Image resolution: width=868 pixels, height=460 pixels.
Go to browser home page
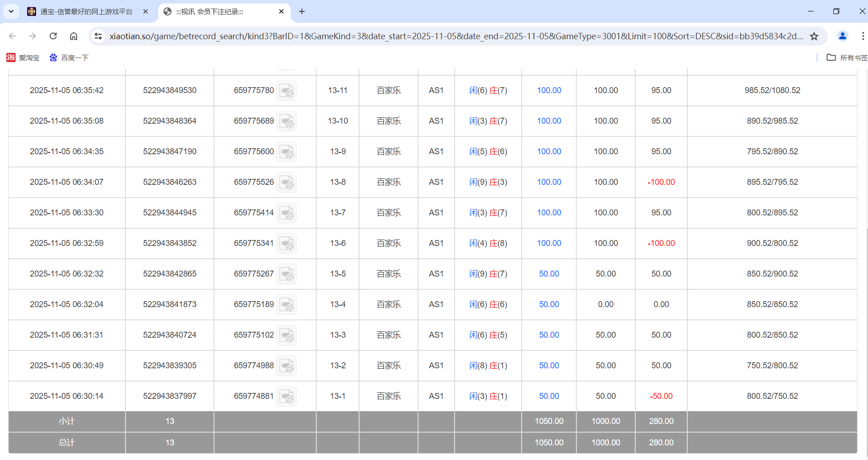click(x=73, y=36)
